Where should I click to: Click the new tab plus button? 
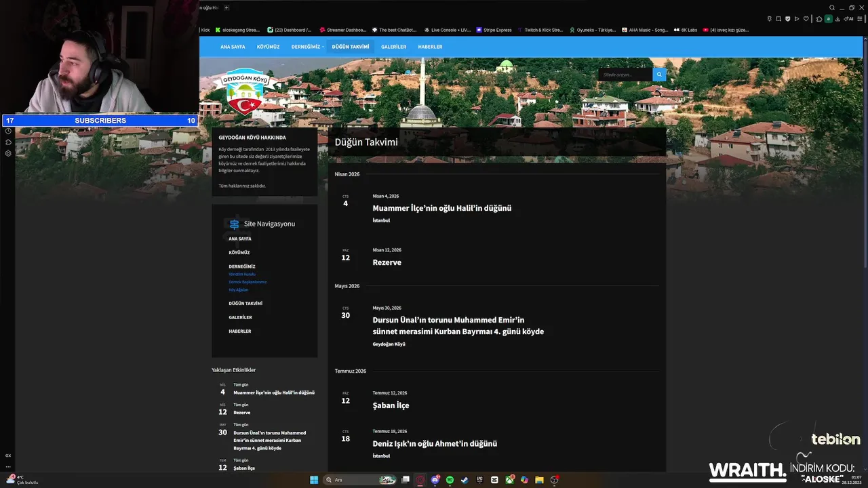(226, 7)
